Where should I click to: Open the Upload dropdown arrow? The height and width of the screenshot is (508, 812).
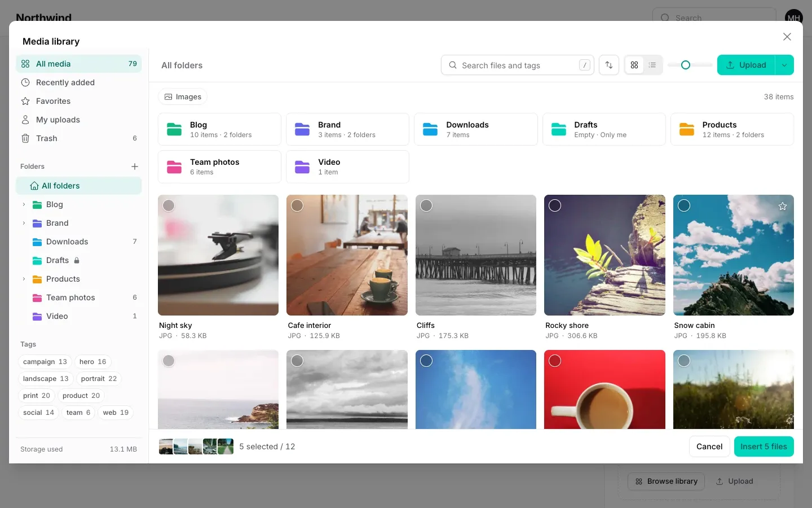click(784, 65)
